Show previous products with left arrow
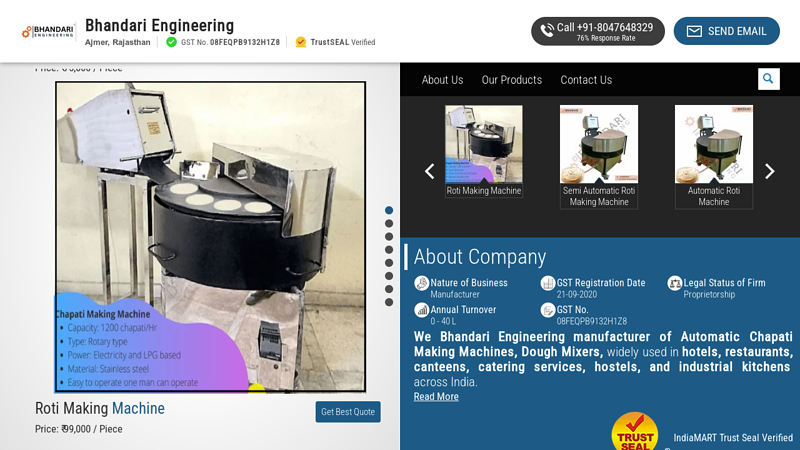Viewport: 800px width, 450px height. (x=430, y=171)
